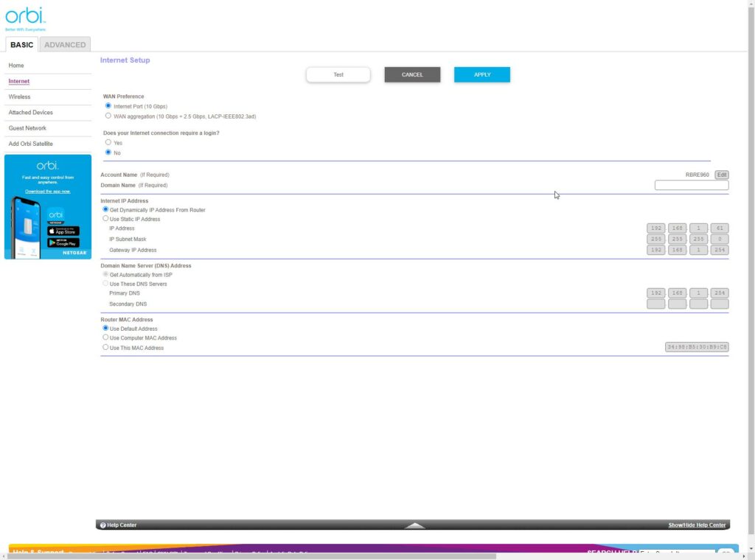
Task: Open Attached Devices in the sidebar
Action: (30, 113)
